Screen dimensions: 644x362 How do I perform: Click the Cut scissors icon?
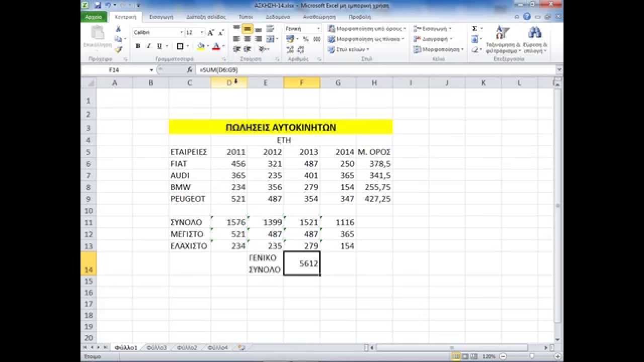click(118, 29)
